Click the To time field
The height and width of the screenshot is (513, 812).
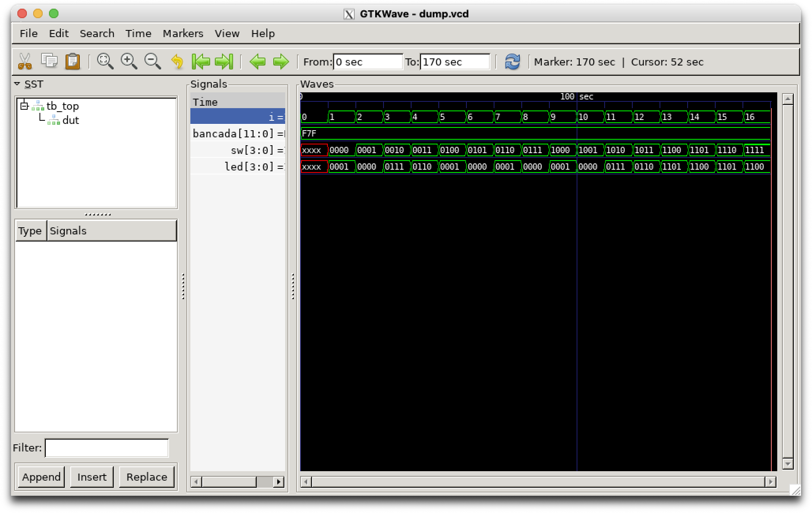(x=455, y=62)
